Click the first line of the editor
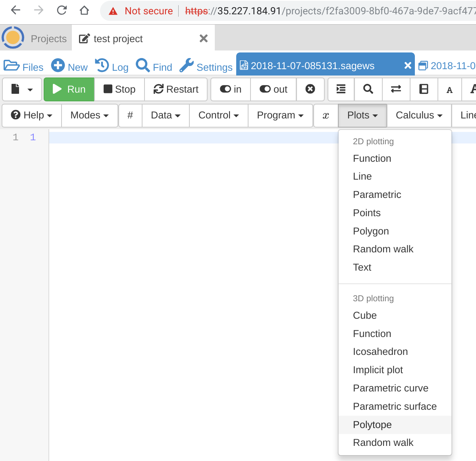Viewport: 476px width, 461px height. click(191, 138)
